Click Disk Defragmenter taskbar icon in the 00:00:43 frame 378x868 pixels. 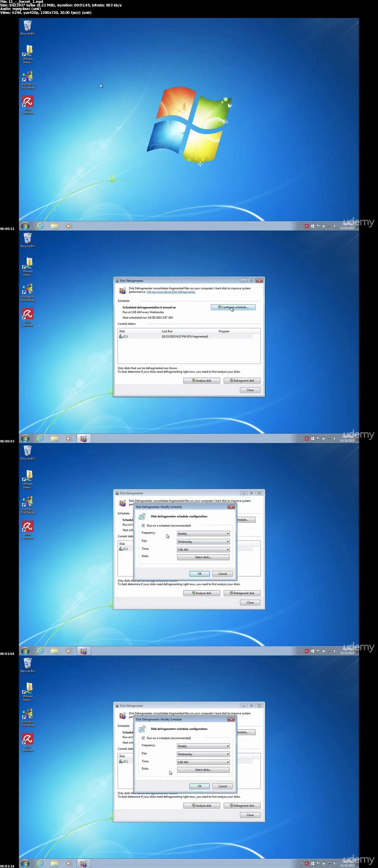click(x=83, y=438)
